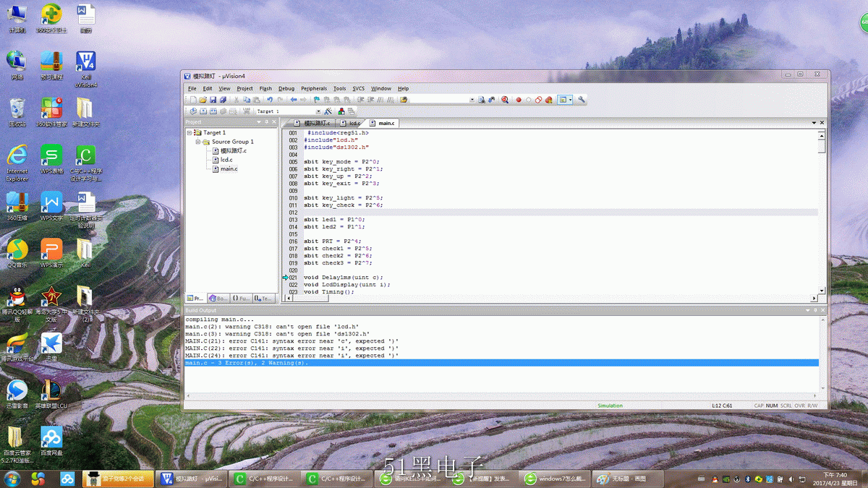Click the Build target icon
This screenshot has width=868, height=488.
(203, 111)
